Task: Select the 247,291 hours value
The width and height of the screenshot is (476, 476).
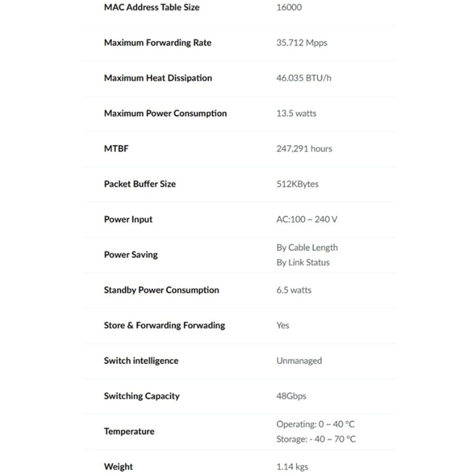Action: click(304, 149)
